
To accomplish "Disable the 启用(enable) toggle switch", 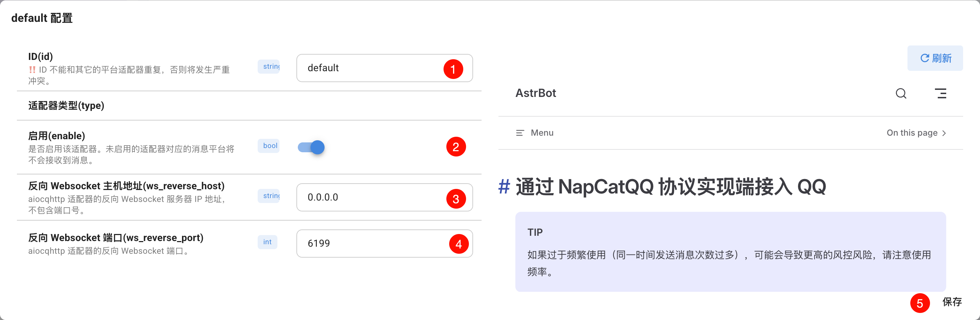I will click(311, 147).
